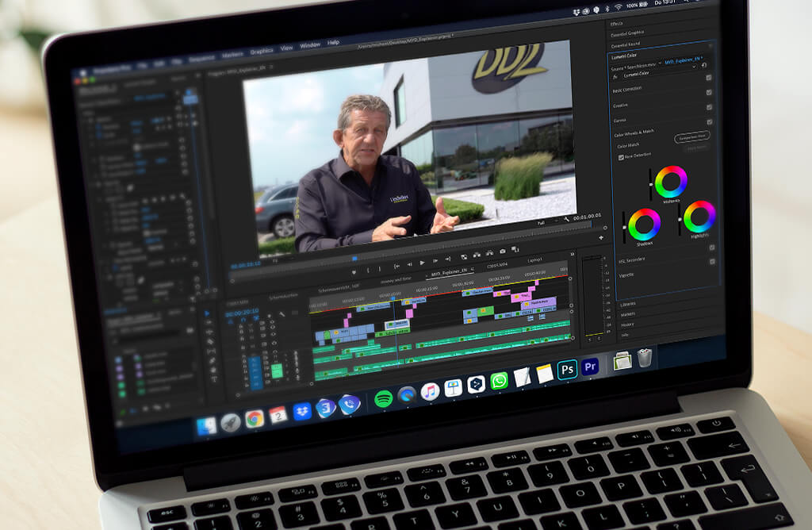
Task: Open the Graphics menu
Action: [x=262, y=51]
